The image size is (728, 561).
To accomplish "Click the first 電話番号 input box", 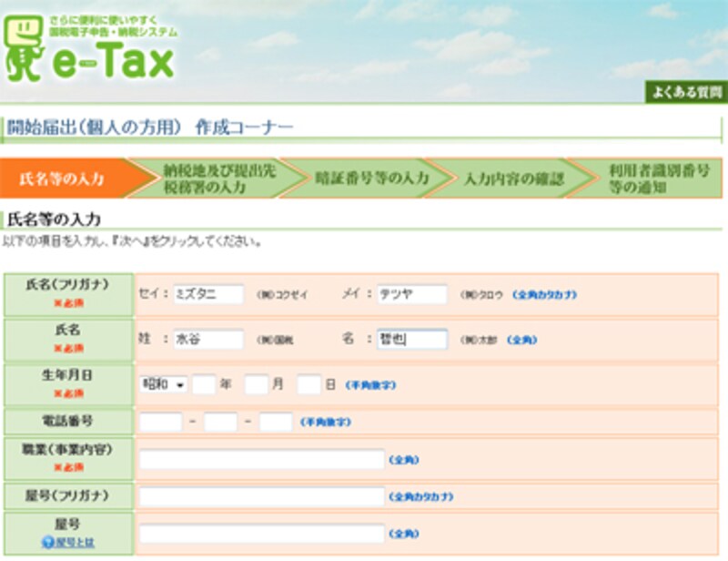I will (x=161, y=423).
